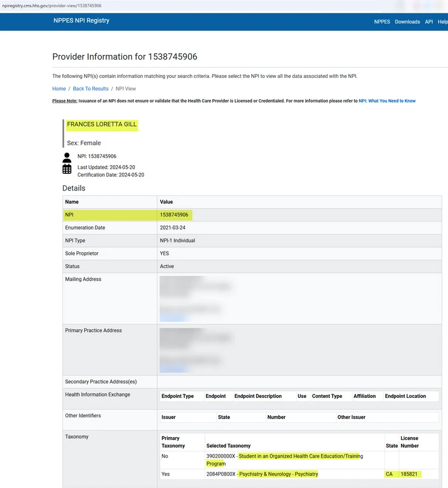Screen dimensions: 448x488
Task: Click the person icon beside the NPI number
Action: coord(67,157)
